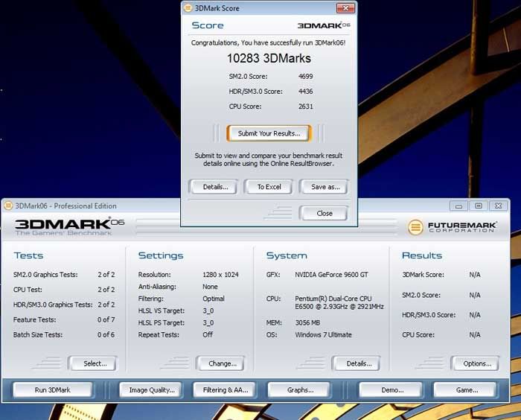The image size is (521, 420).
Task: Click 3DMark Score N/A in Results panel
Action: pos(475,275)
